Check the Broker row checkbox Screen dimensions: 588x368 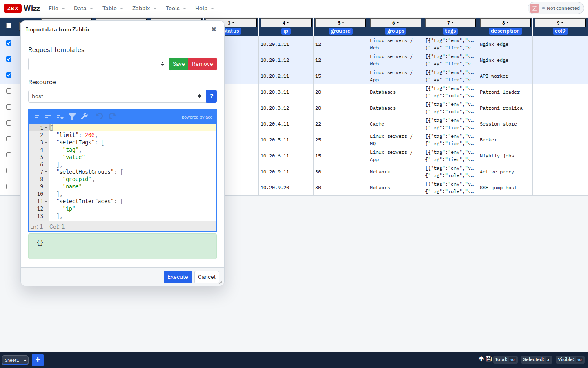(x=9, y=139)
